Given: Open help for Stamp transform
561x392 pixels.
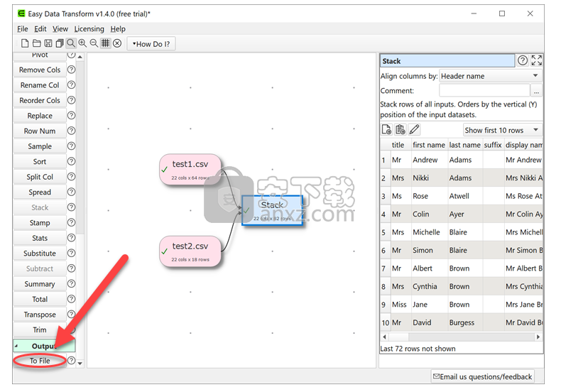Looking at the screenshot, I should [x=72, y=222].
